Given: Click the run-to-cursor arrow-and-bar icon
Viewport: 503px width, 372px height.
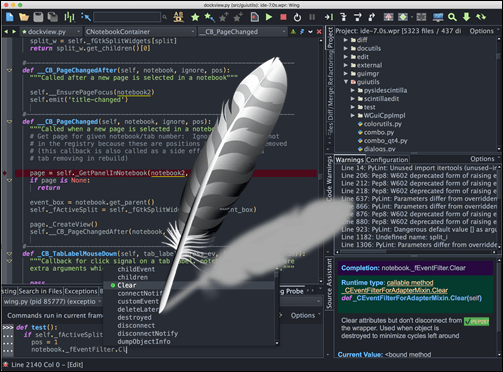Looking at the screenshot, I should point(329,17).
